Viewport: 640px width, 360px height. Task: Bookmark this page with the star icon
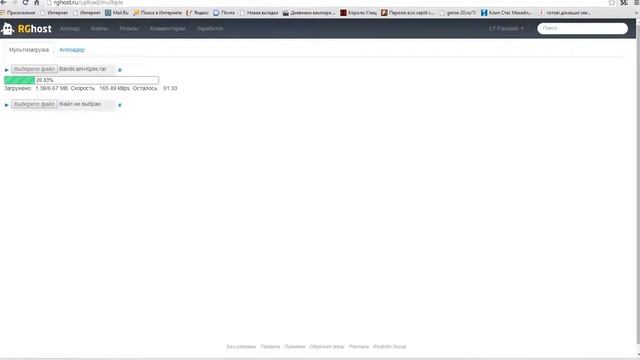(611, 2)
